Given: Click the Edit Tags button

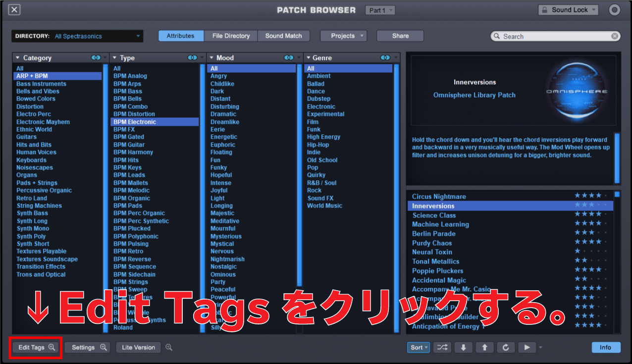Looking at the screenshot, I should point(35,347).
